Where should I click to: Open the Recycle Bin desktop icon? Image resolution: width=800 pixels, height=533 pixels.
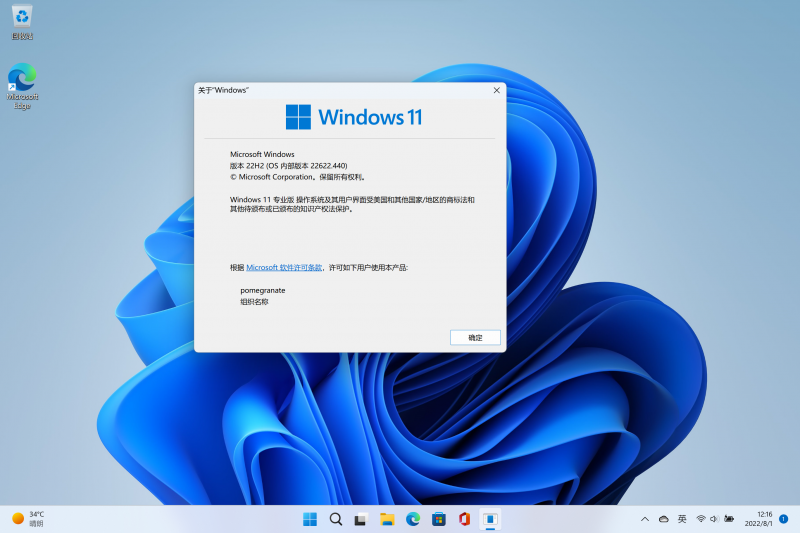tap(22, 22)
